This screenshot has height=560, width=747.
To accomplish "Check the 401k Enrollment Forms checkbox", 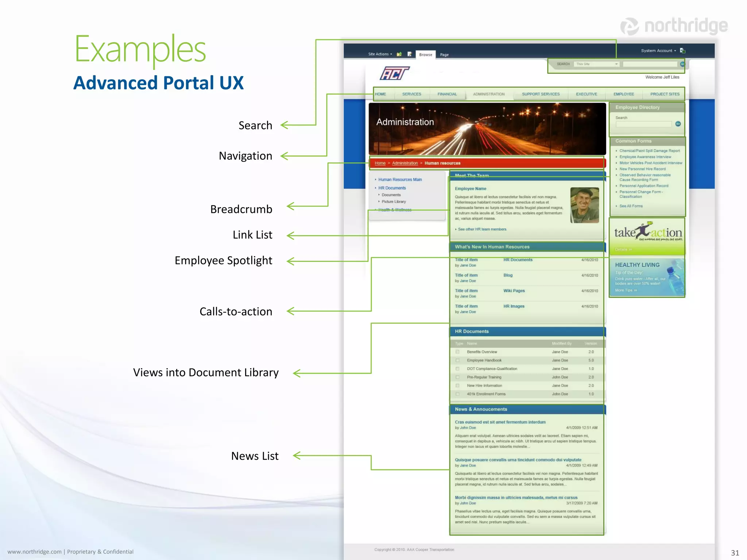I will pyautogui.click(x=457, y=394).
